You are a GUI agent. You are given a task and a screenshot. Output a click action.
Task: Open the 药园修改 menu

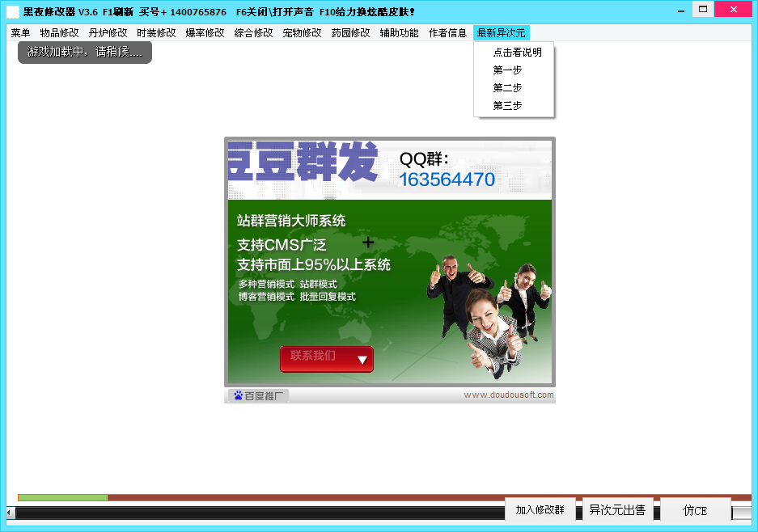(351, 33)
